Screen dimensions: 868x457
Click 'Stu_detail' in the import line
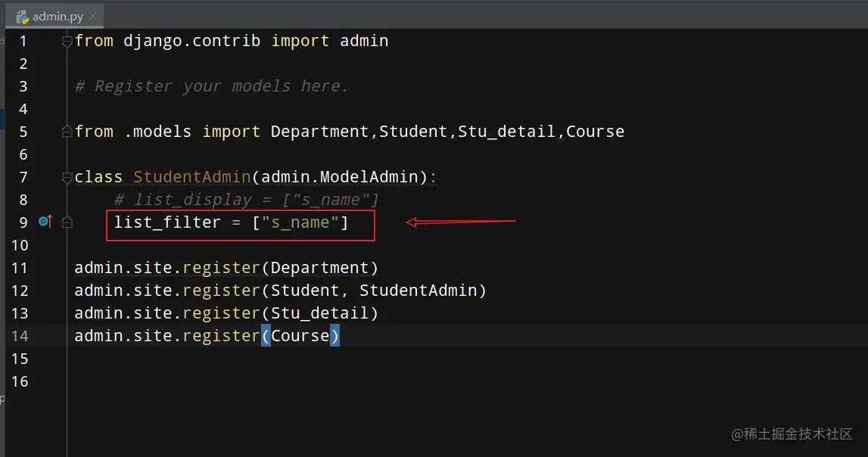point(506,132)
